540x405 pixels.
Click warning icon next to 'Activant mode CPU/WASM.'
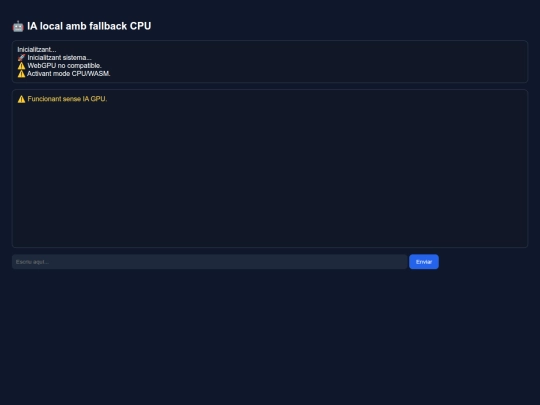[21, 74]
